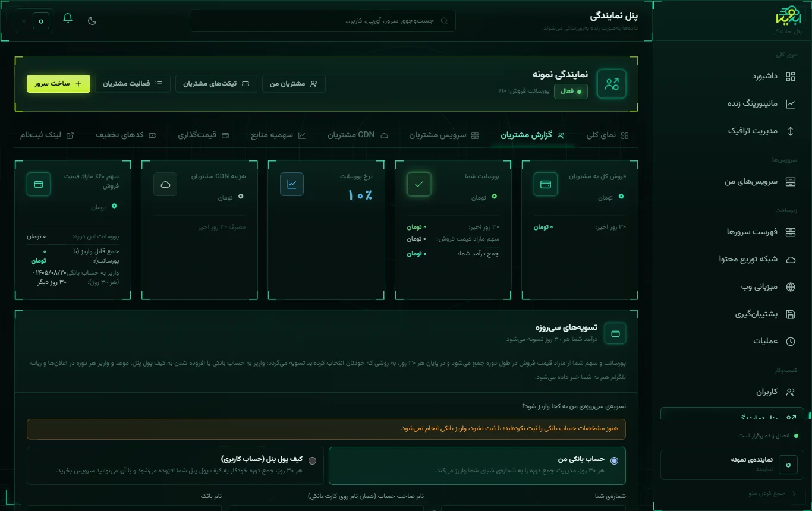The width and height of the screenshot is (812, 511).
Task: Click the تسویه‌های سی‌روزه section heading
Action: click(x=566, y=327)
